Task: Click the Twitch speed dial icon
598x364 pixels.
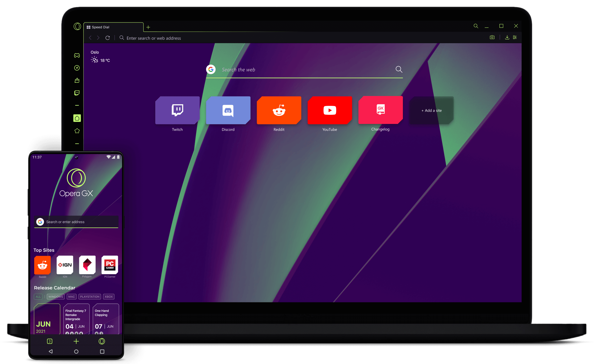Action: 177,110
